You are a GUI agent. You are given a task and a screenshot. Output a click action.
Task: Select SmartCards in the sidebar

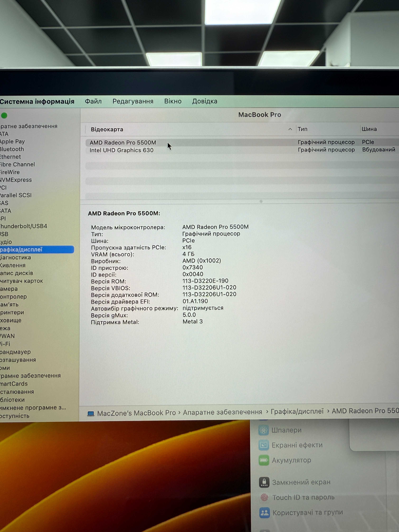point(14,384)
